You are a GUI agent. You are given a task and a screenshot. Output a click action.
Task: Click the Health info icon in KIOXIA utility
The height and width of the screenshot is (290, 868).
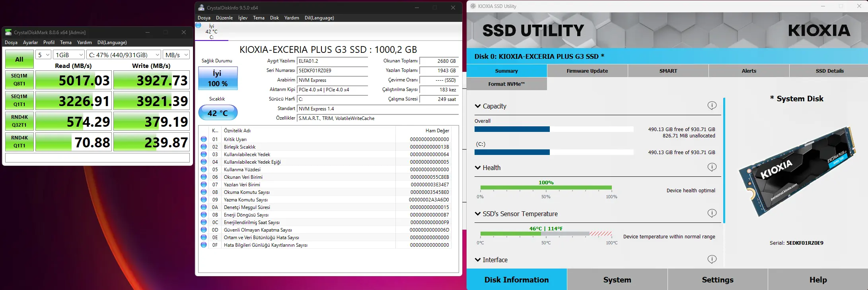click(x=712, y=167)
